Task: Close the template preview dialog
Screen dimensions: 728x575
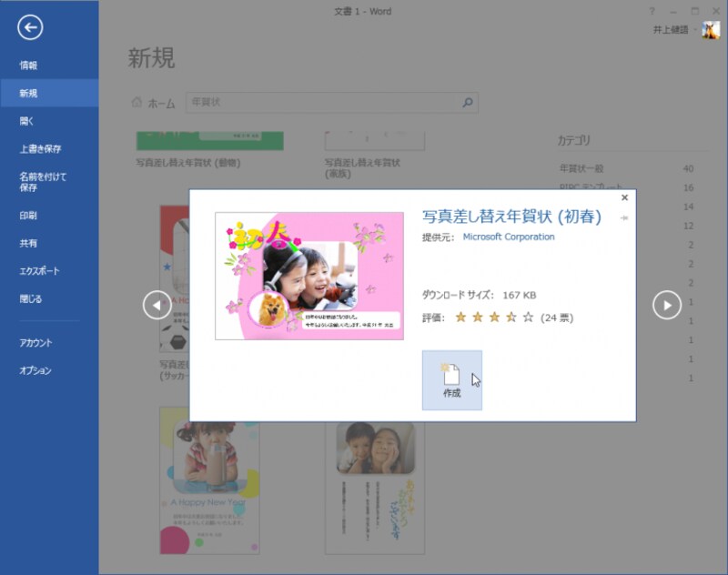Action: point(624,197)
